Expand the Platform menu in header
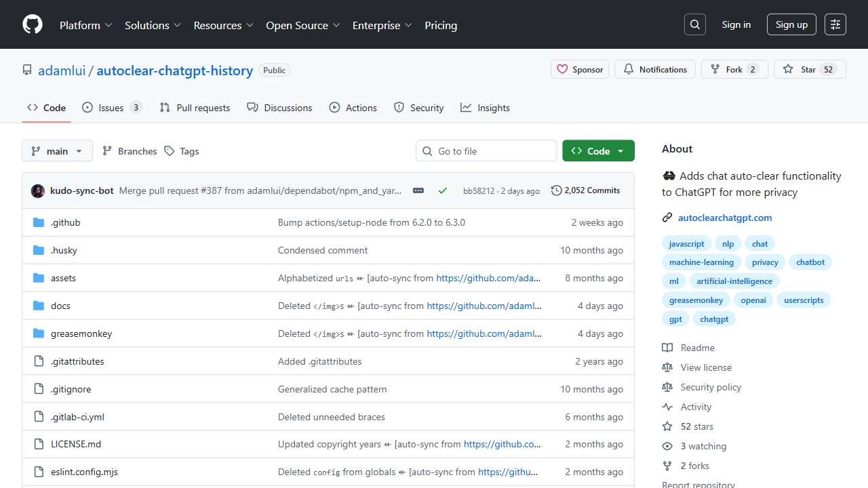 [x=85, y=25]
